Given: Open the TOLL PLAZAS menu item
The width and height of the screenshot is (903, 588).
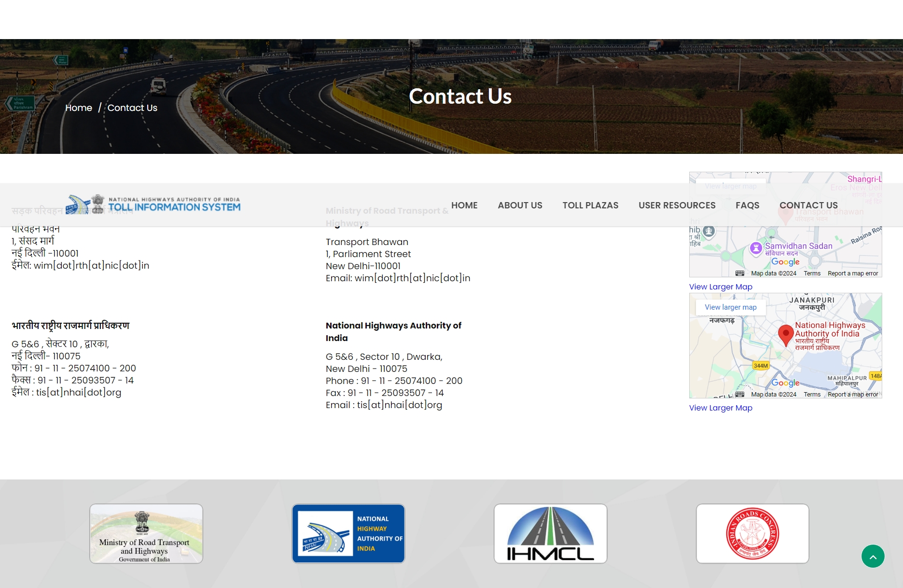Looking at the screenshot, I should tap(590, 205).
